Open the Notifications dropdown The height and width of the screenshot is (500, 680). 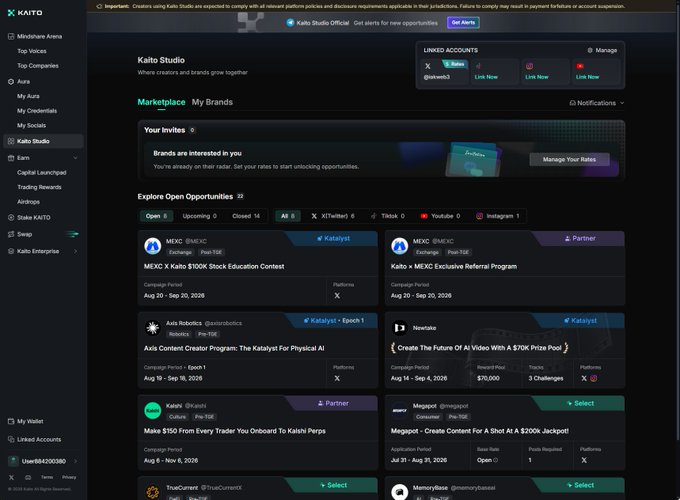(597, 103)
